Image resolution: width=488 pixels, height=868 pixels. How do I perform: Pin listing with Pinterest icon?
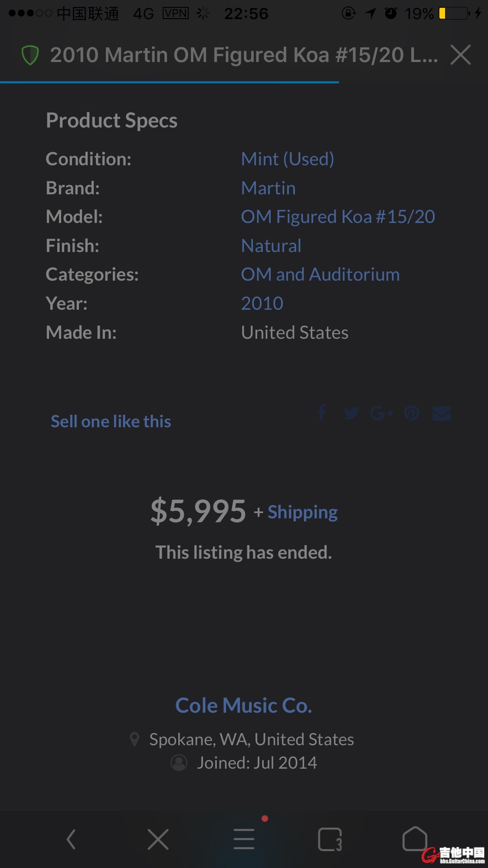412,413
